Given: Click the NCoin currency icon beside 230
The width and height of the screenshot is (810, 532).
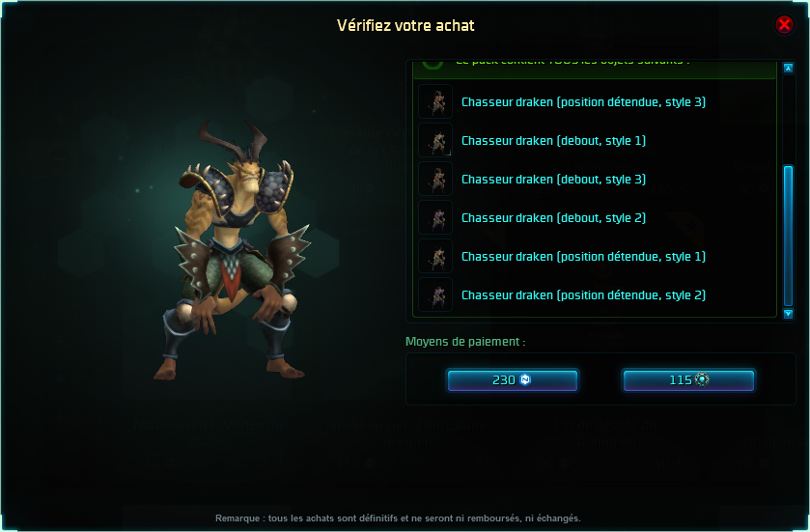Looking at the screenshot, I should click(x=525, y=379).
